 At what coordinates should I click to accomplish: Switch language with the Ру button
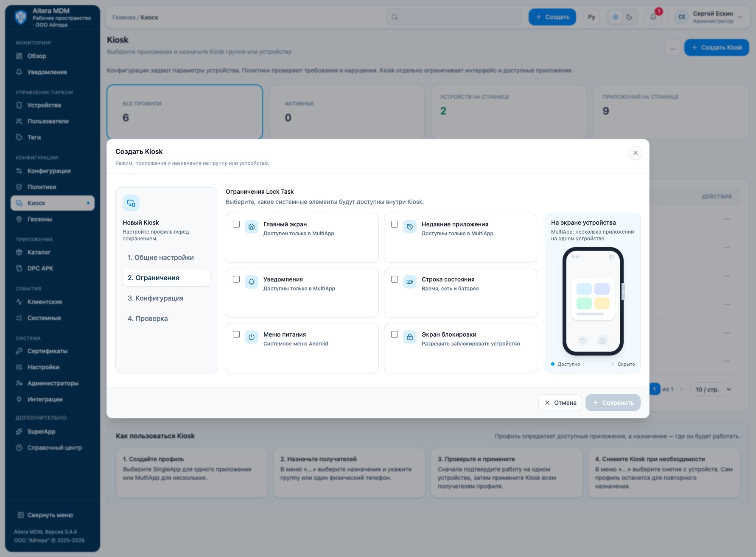[591, 17]
